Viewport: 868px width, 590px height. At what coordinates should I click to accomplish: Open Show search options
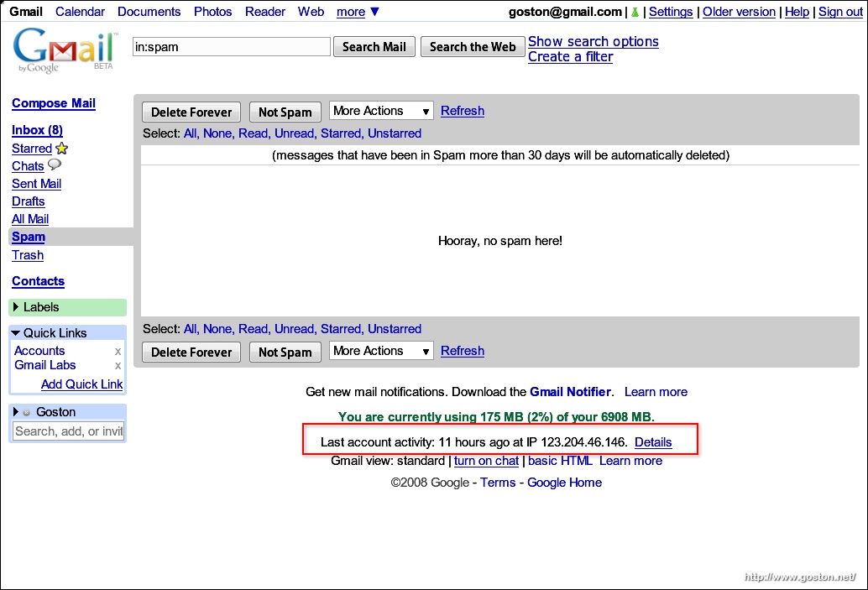(x=593, y=41)
